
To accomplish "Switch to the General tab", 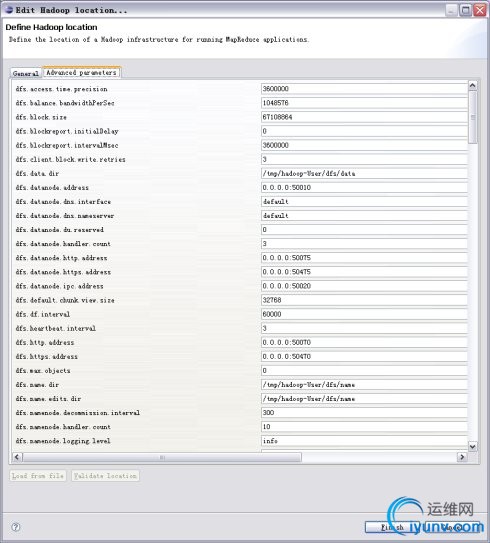I will [26, 73].
